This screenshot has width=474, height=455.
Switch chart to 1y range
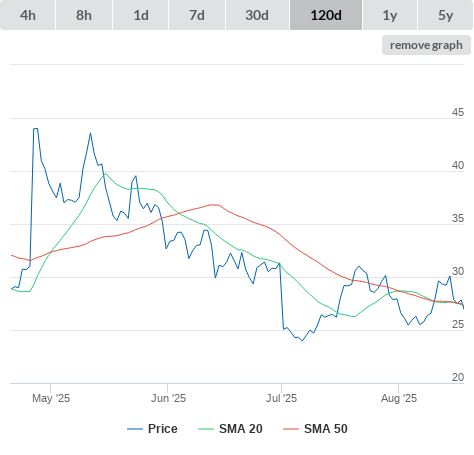(x=390, y=15)
